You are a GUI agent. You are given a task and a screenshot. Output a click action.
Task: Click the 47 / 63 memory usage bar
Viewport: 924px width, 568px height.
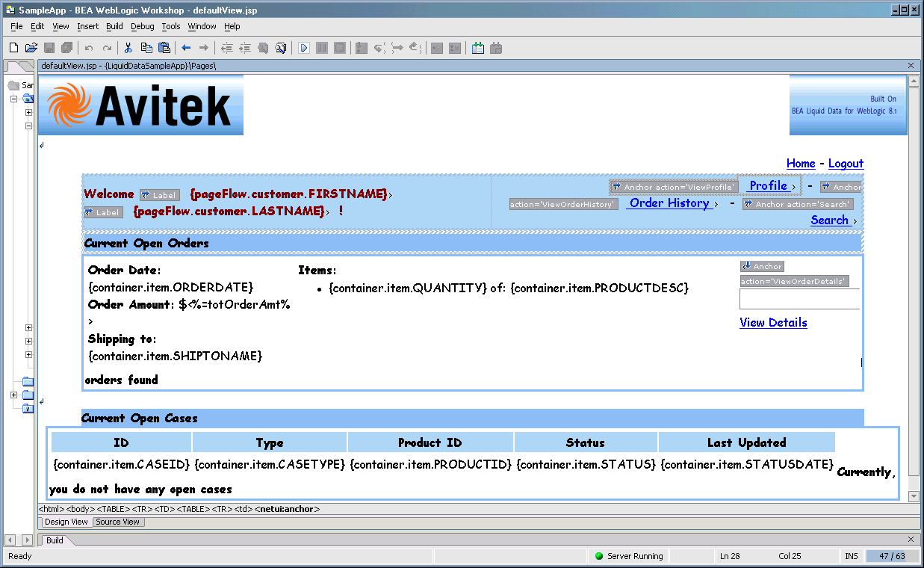pyautogui.click(x=891, y=556)
